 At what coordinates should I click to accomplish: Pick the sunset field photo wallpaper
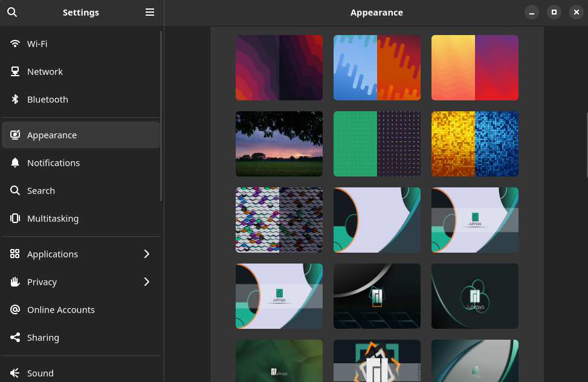coord(279,144)
